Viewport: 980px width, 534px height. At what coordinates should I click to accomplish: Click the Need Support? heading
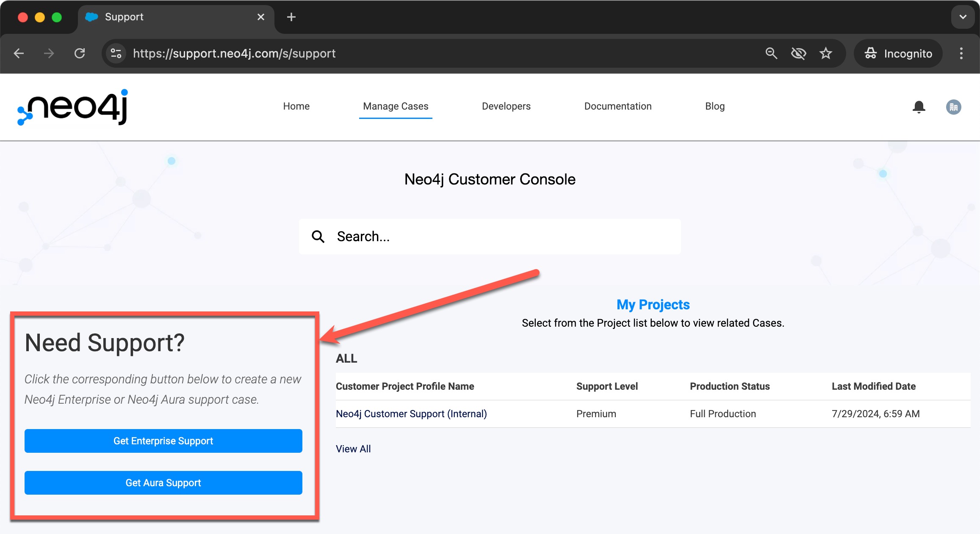tap(105, 343)
